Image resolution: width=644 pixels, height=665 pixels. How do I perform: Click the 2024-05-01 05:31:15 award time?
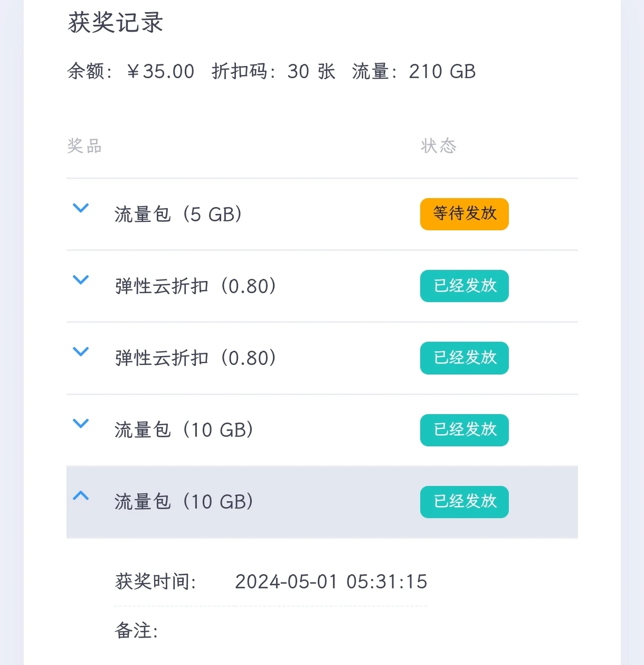pyautogui.click(x=331, y=582)
